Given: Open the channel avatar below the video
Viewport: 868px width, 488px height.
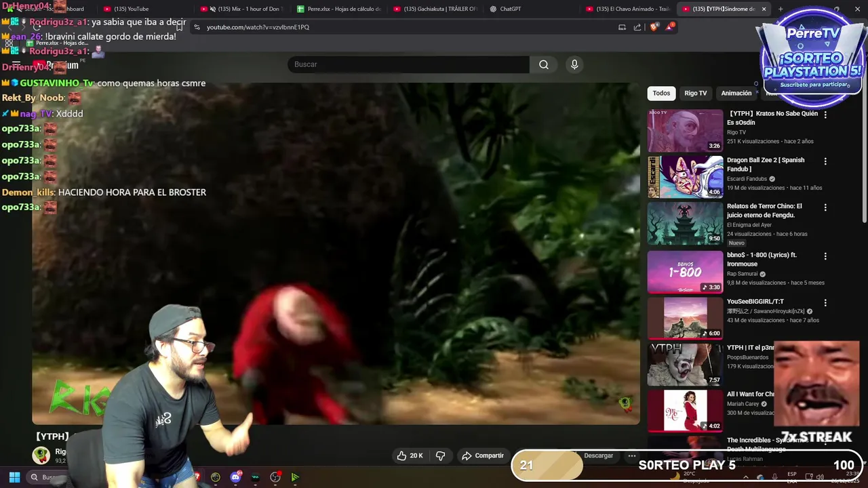Looking at the screenshot, I should point(41,455).
